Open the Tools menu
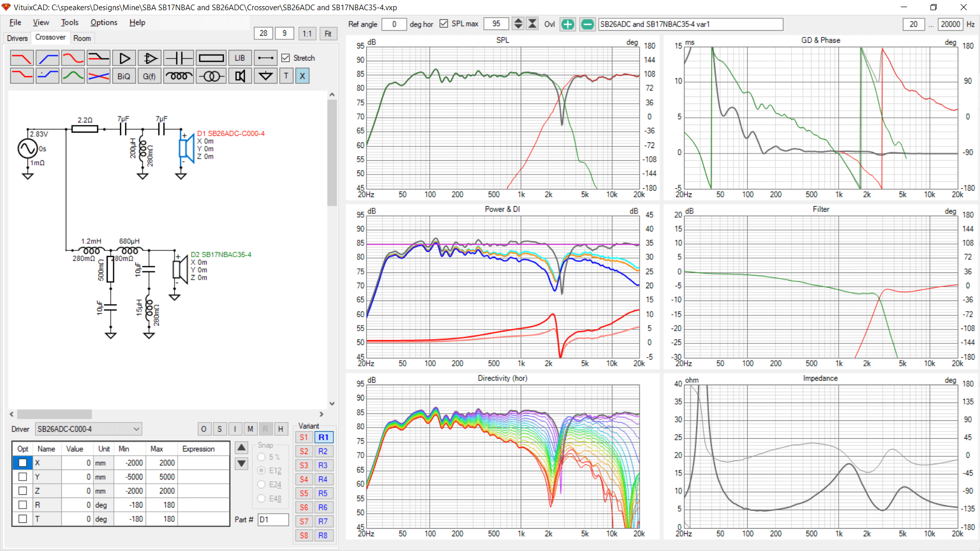Image resolution: width=980 pixels, height=551 pixels. [x=70, y=22]
